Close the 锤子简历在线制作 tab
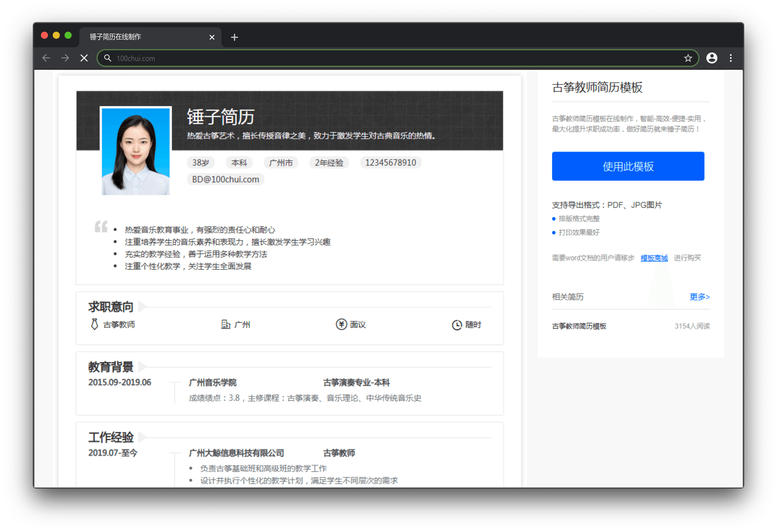777x532 pixels. pos(212,37)
